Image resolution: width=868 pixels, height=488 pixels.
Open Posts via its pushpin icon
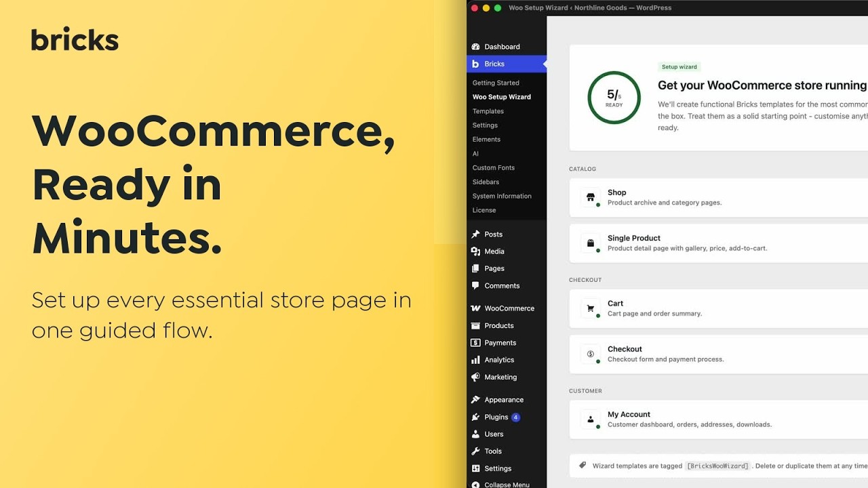(x=475, y=235)
